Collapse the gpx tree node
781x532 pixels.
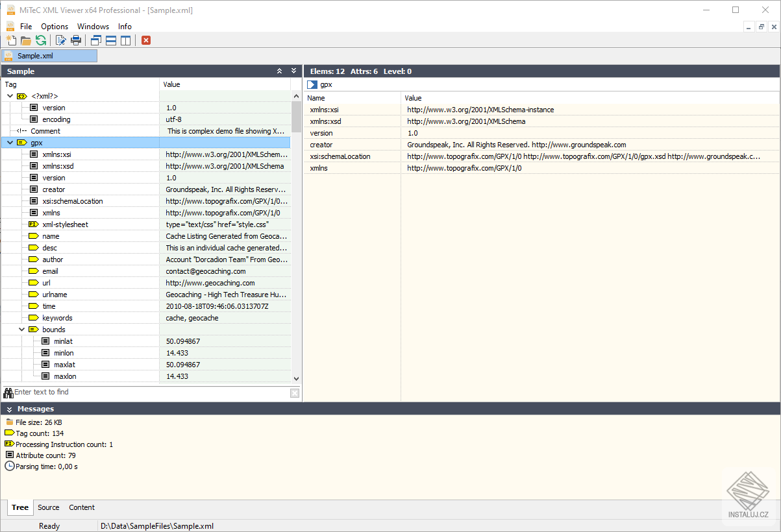pos(10,143)
